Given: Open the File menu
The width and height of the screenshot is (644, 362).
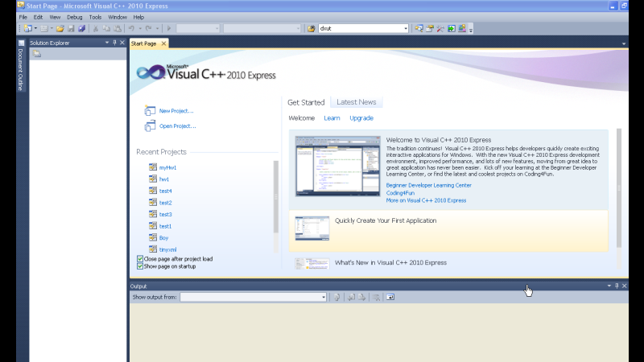Looking at the screenshot, I should click(23, 17).
